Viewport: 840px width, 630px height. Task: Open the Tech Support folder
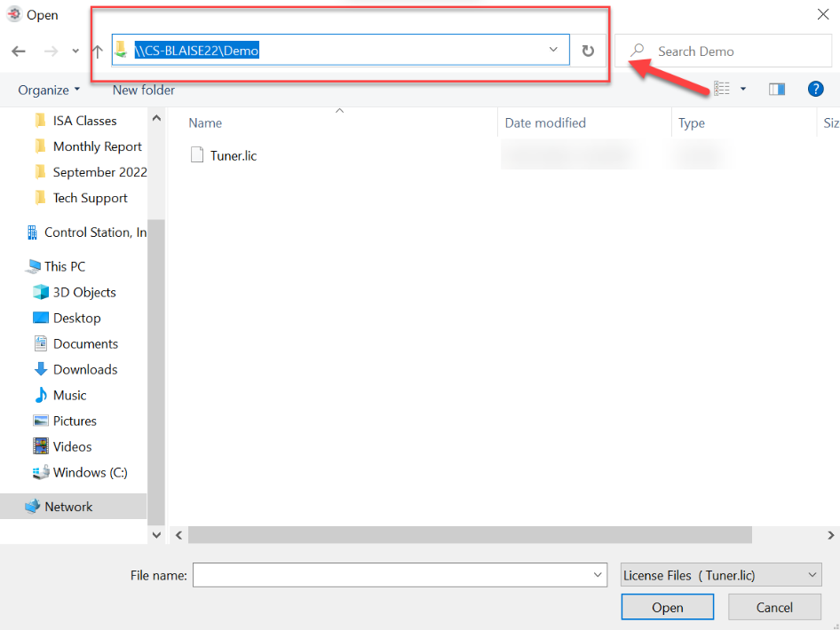tap(90, 198)
